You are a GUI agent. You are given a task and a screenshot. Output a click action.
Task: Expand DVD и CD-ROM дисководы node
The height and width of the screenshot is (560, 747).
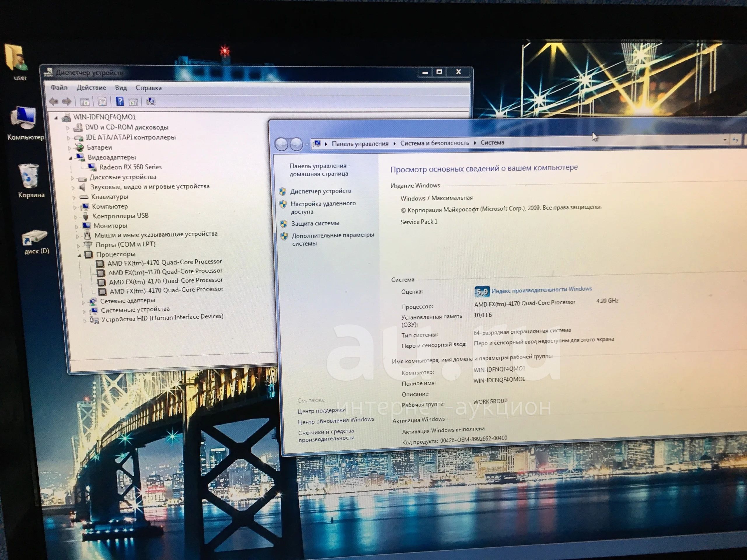tap(67, 128)
